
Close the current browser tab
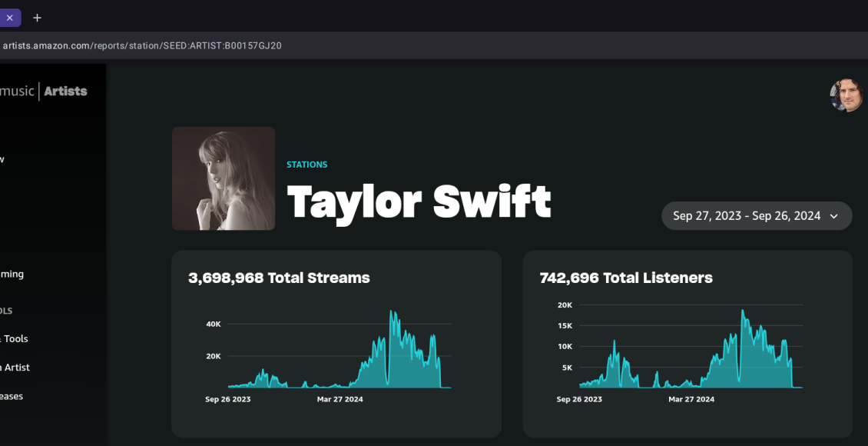point(10,18)
